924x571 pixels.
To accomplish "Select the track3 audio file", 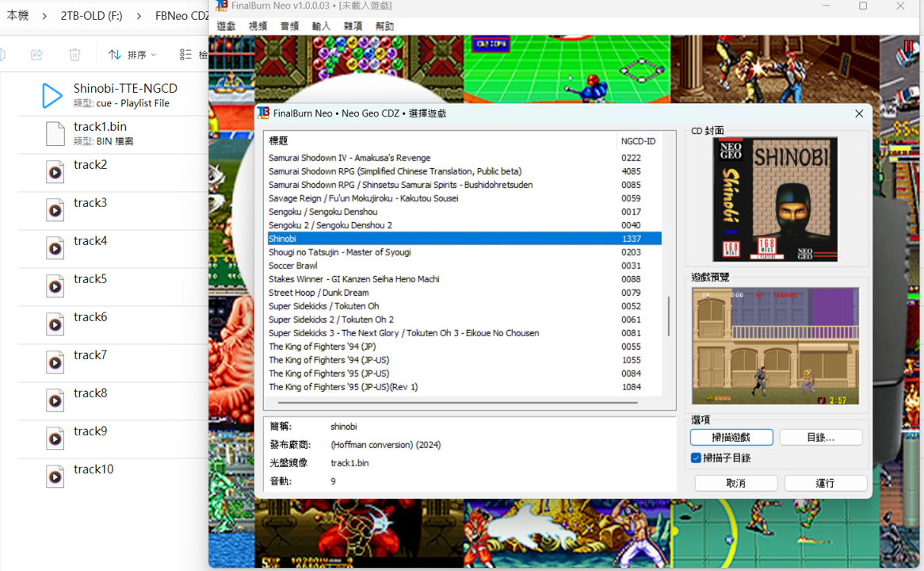I will click(x=113, y=209).
